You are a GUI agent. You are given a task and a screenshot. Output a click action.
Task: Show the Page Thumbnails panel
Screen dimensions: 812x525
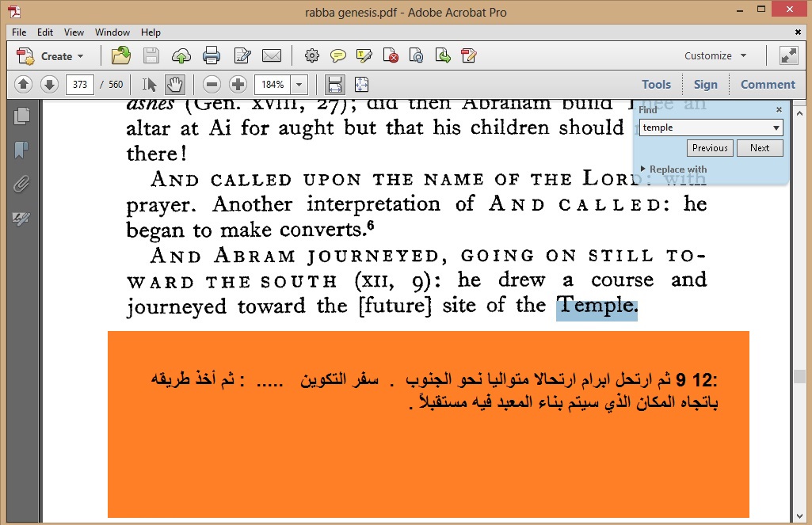[21, 116]
